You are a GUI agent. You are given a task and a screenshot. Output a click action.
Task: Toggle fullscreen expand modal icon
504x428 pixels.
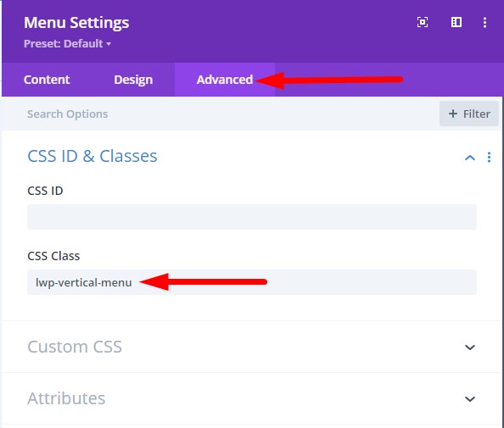click(x=423, y=23)
